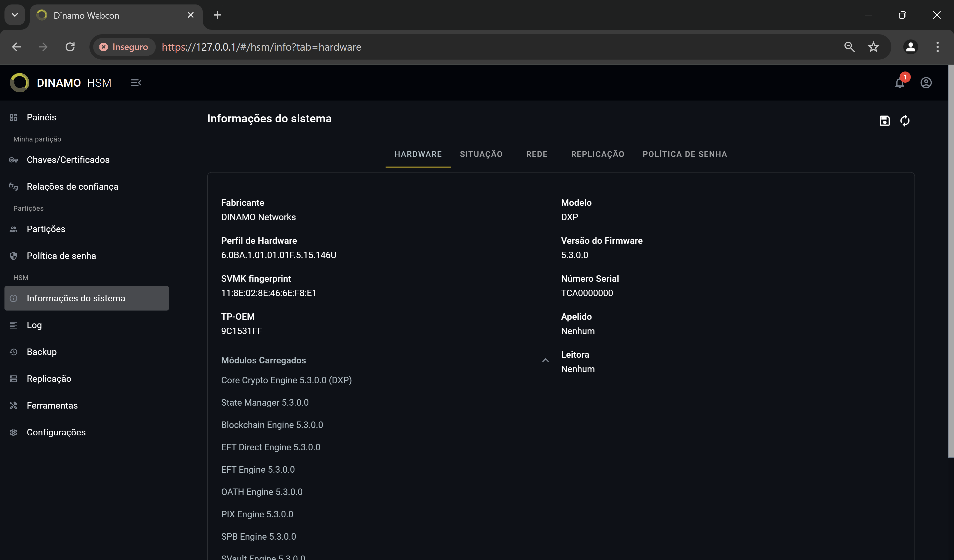Screen dimensions: 954x560
Task: Click the server icon beside Replicação
Action: coord(14,379)
